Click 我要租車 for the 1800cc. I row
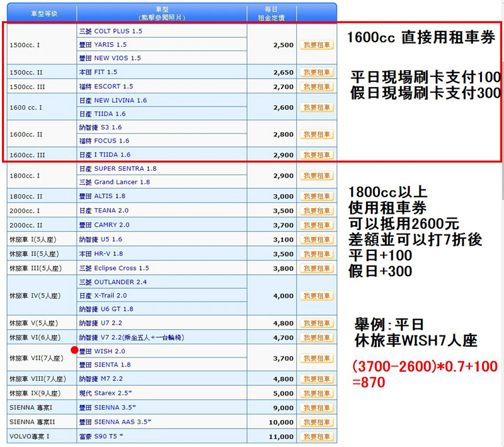504x447 pixels. [317, 175]
